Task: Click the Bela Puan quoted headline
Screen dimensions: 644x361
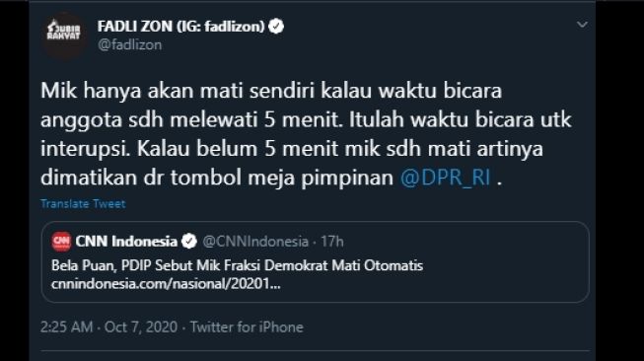Action: (x=237, y=265)
